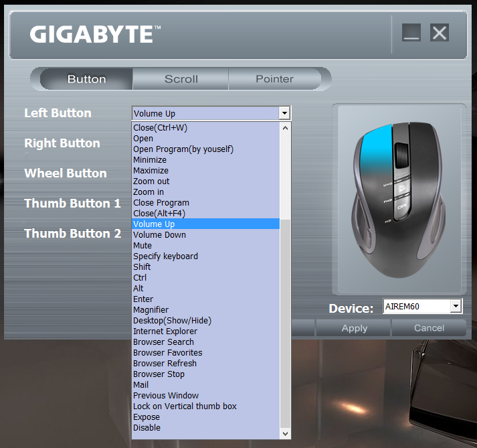Choose Alt key option
The width and height of the screenshot is (477, 448).
tap(205, 288)
